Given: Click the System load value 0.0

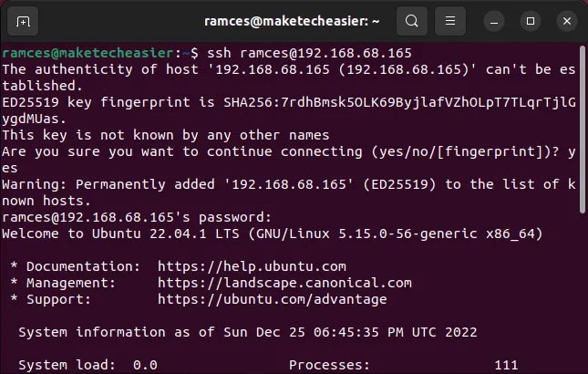Looking at the screenshot, I should (x=145, y=365).
